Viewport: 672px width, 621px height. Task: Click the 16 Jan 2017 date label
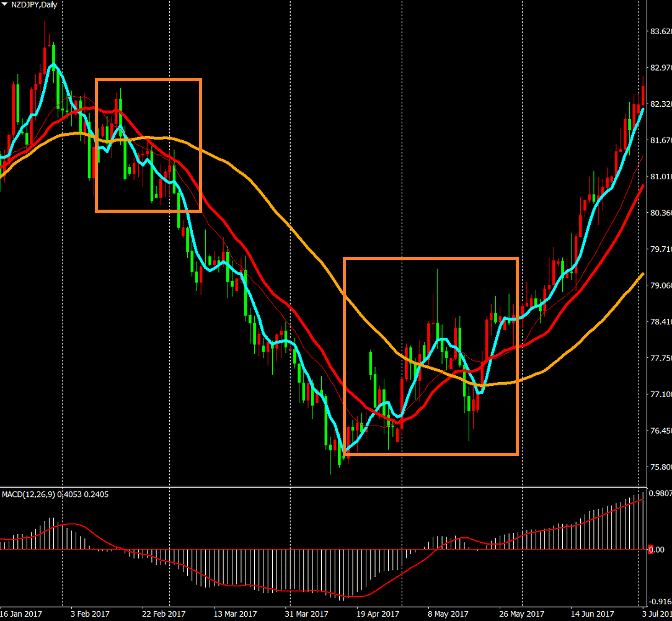point(21,614)
